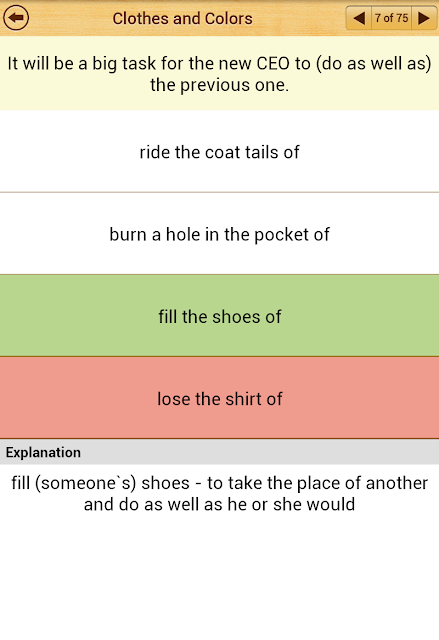This screenshot has width=439, height=640.
Task: Tap the circular back arrow icon
Action: (x=16, y=18)
